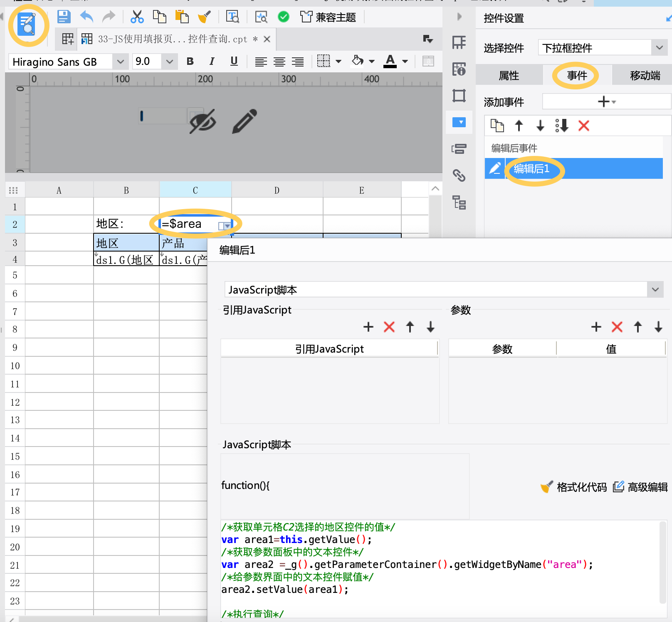672x622 pixels.
Task: Open the widget settings sidebar icon
Action: click(x=459, y=122)
